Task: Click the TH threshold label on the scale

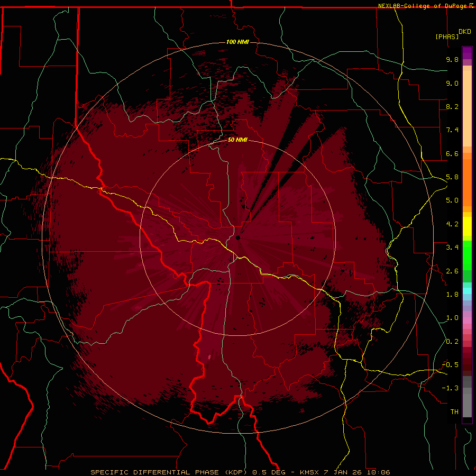Action: pyautogui.click(x=454, y=412)
